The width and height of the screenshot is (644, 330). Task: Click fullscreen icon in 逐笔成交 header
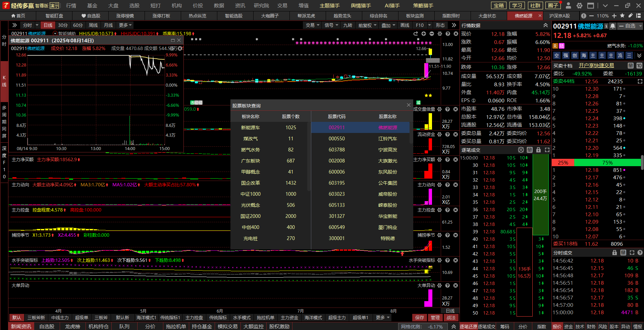point(547,150)
